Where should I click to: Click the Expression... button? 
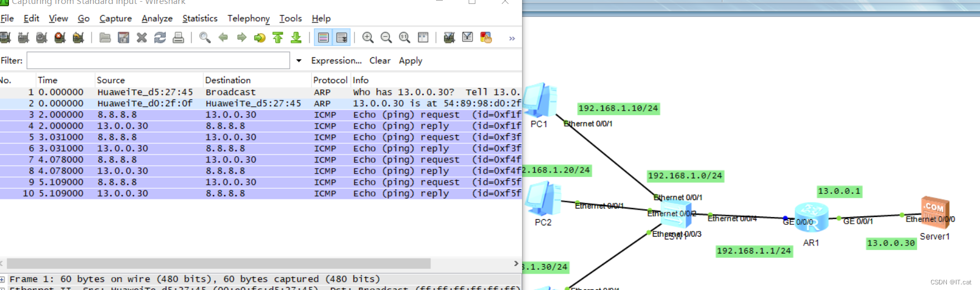pyautogui.click(x=337, y=61)
